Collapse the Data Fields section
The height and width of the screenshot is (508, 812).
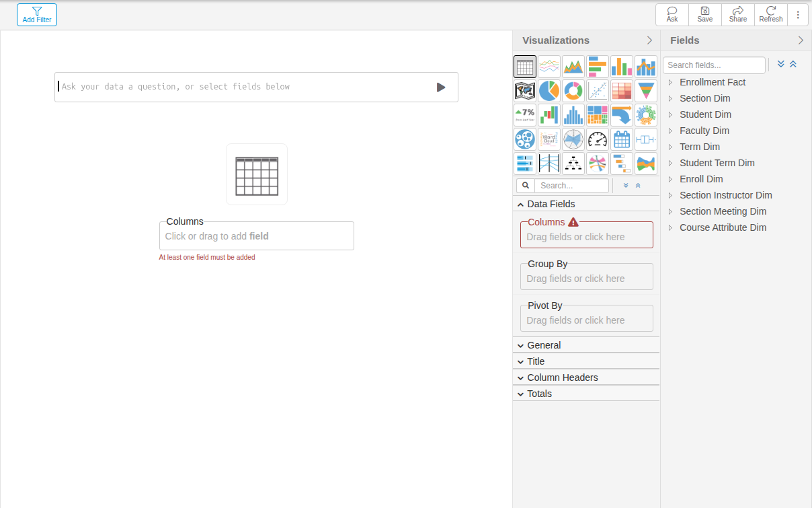(586, 204)
